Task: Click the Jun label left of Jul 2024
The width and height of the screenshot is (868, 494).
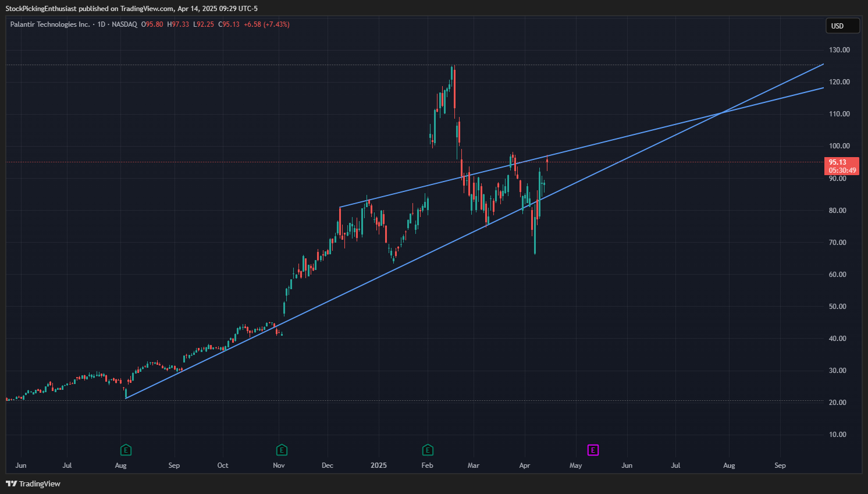Action: (x=21, y=465)
